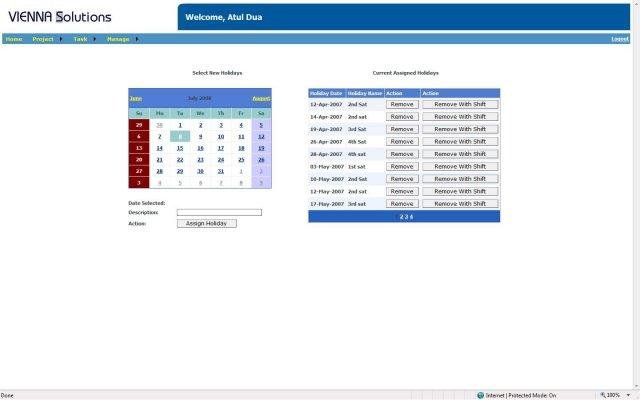Select July 14 in the calendar
This screenshot has height=400, width=640.
[160, 148]
